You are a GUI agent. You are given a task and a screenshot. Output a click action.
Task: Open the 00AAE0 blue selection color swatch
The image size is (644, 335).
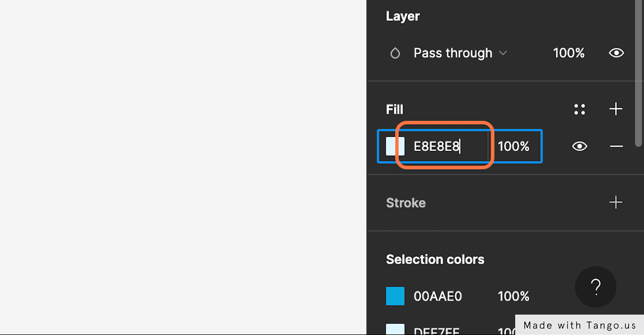tap(395, 296)
